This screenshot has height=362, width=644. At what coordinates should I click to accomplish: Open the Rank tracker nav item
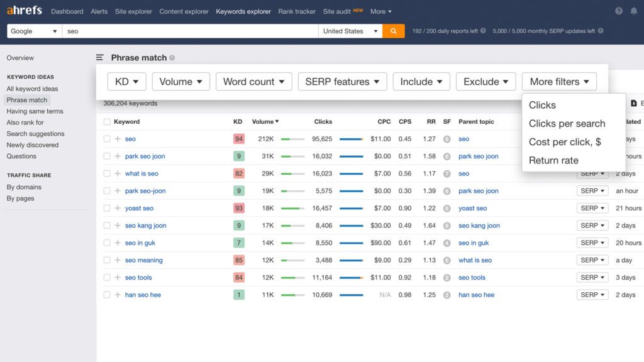pyautogui.click(x=297, y=11)
